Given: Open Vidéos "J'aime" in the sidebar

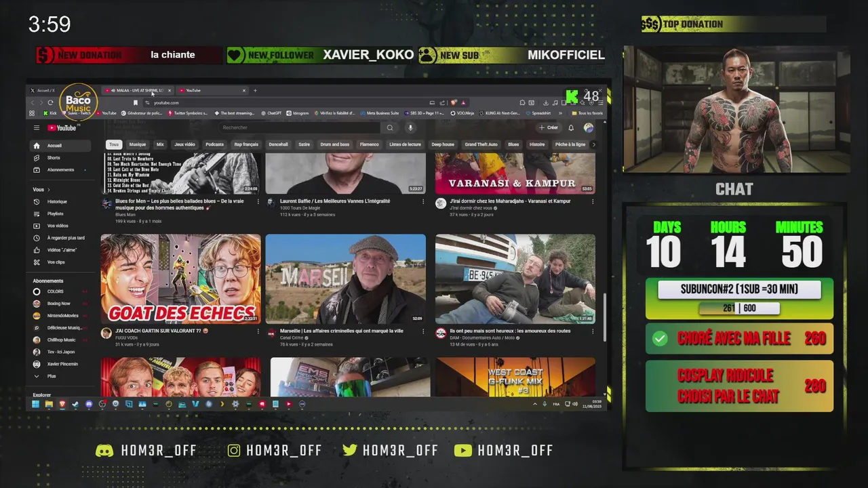Looking at the screenshot, I should pyautogui.click(x=60, y=250).
